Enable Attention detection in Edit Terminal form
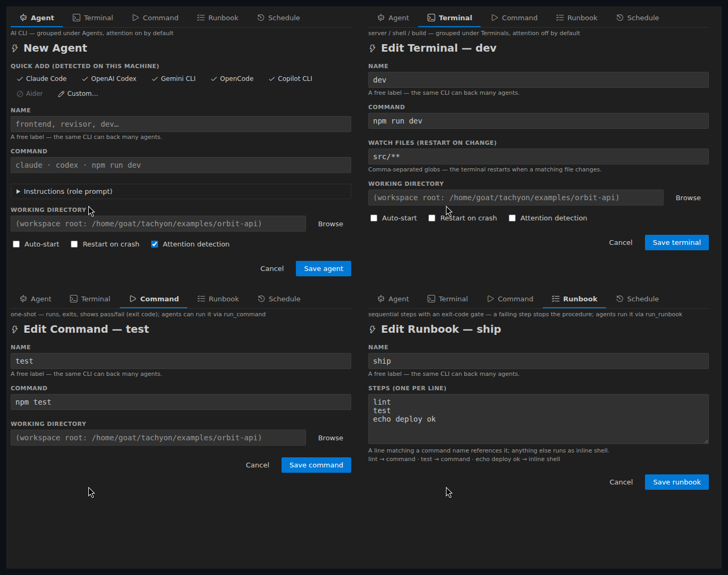 click(512, 218)
